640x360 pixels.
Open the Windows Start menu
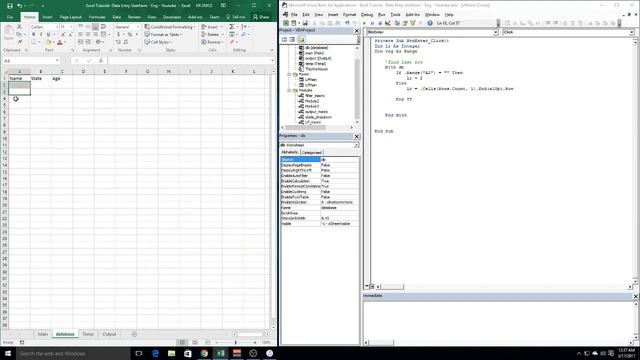8,353
